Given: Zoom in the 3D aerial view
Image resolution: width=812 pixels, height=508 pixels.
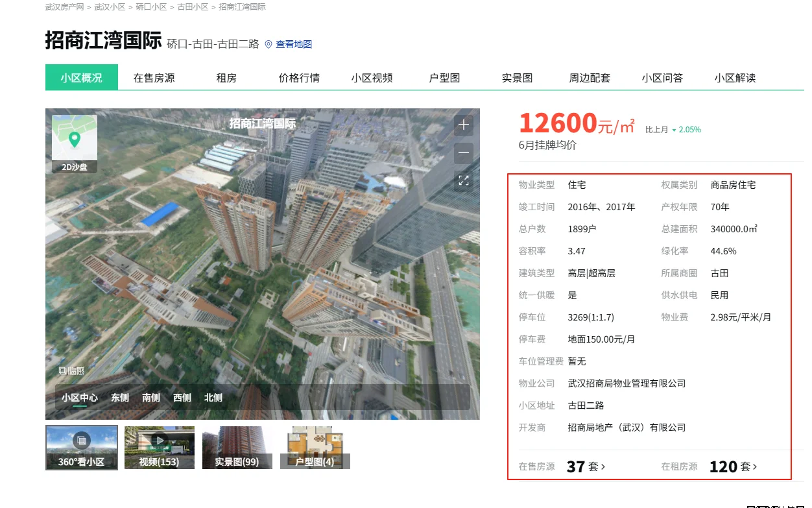Looking at the screenshot, I should coord(463,125).
